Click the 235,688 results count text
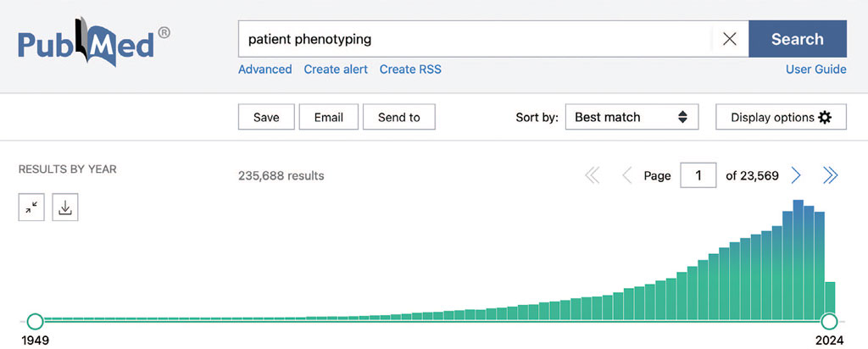This screenshot has width=868, height=349. pos(281,176)
